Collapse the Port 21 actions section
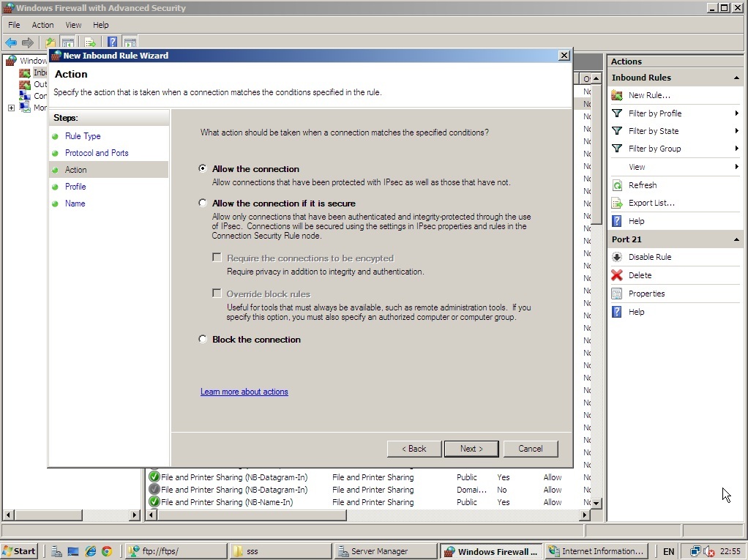The image size is (748, 560). [736, 239]
